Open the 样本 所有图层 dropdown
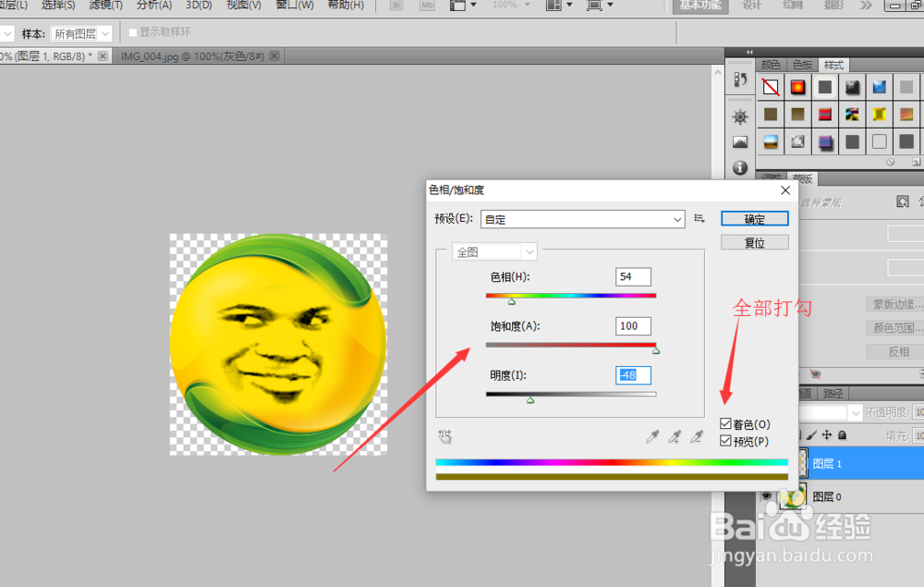Viewport: 924px width, 587px height. tap(80, 33)
